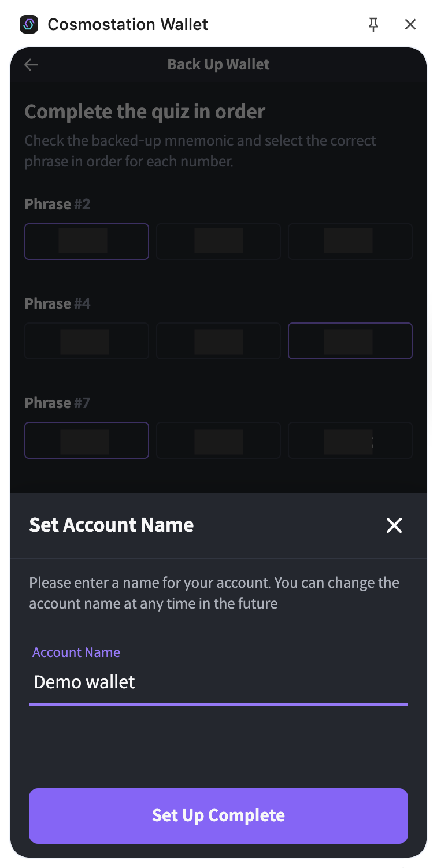Screen dimensions: 437x868
Task: Pick the last option under Phrase #2
Action: click(350, 242)
